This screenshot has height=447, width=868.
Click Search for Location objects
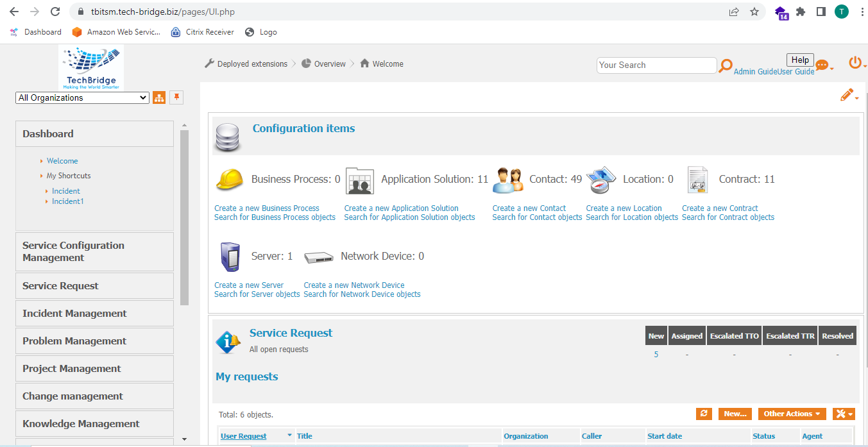tap(632, 217)
